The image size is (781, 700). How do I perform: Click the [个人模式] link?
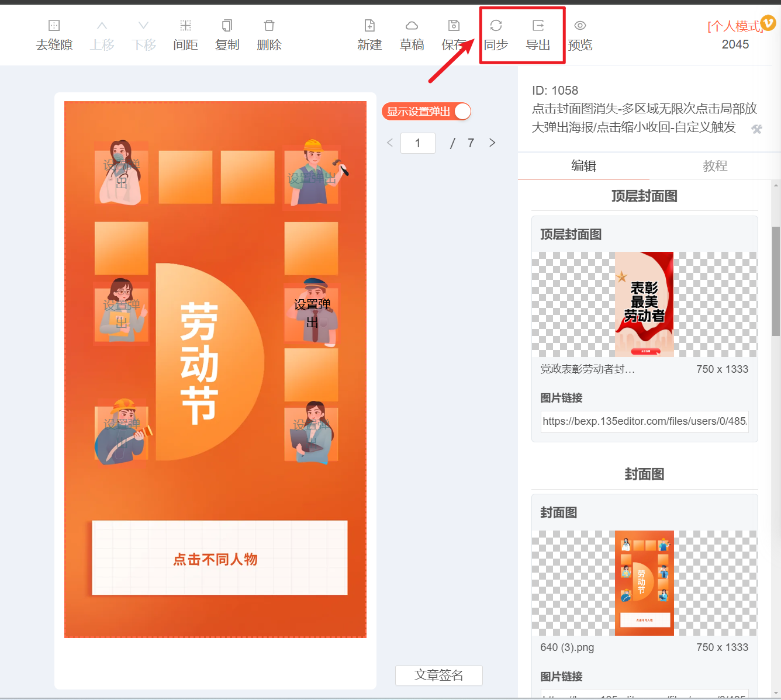click(734, 26)
